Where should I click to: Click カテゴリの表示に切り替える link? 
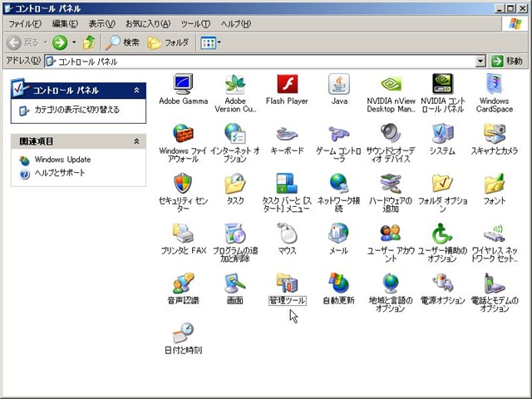pyautogui.click(x=77, y=110)
